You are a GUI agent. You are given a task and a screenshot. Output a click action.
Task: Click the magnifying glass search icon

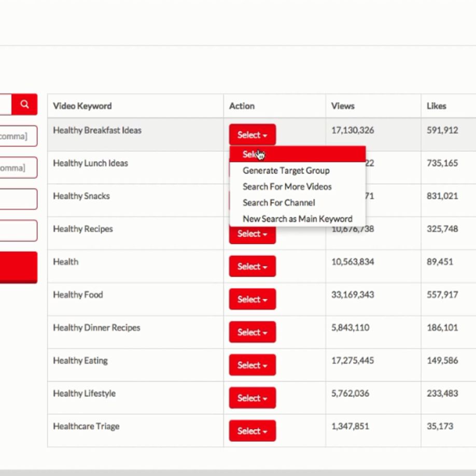24,104
